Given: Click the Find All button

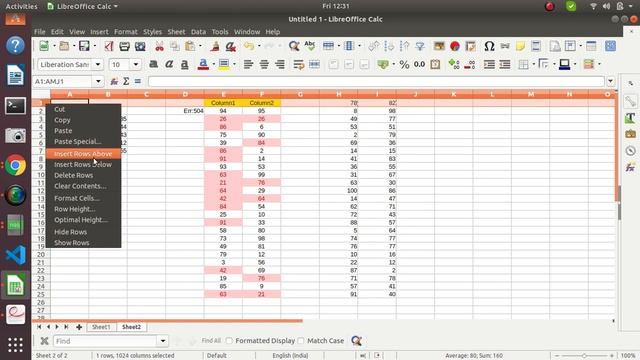Looking at the screenshot, I should (211, 340).
